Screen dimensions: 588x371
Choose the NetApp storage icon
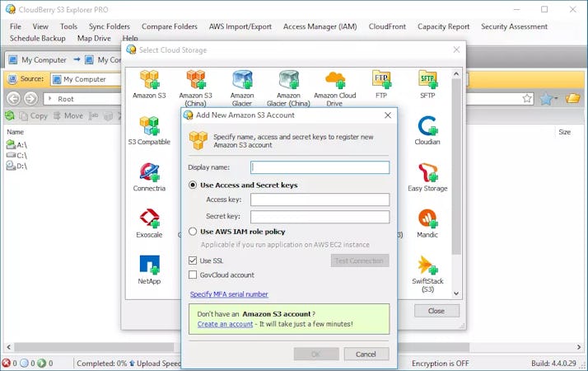point(149,265)
